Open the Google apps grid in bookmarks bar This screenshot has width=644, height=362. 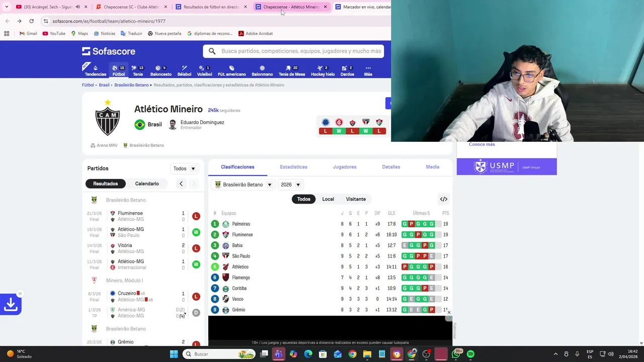tap(7, 34)
